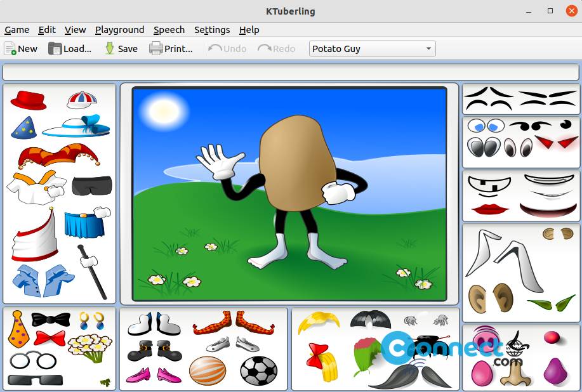
Task: Open the View menu
Action: [76, 30]
